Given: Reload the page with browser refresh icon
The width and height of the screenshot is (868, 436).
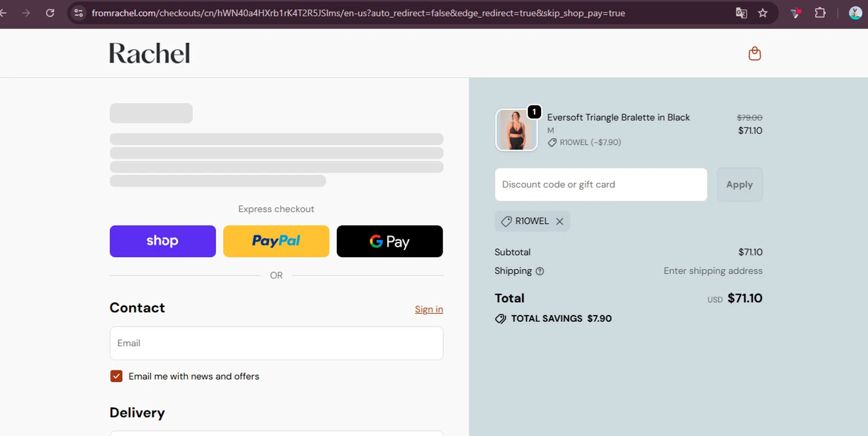Looking at the screenshot, I should tap(50, 13).
